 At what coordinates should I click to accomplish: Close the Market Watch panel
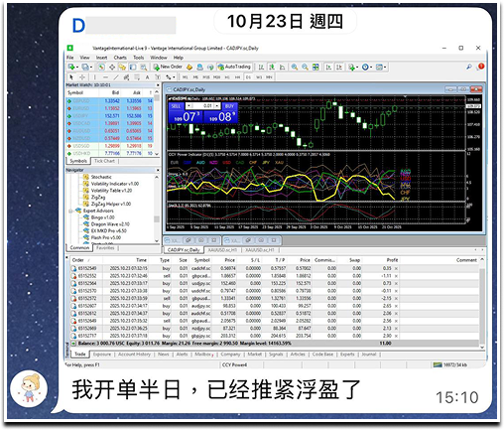(x=158, y=85)
